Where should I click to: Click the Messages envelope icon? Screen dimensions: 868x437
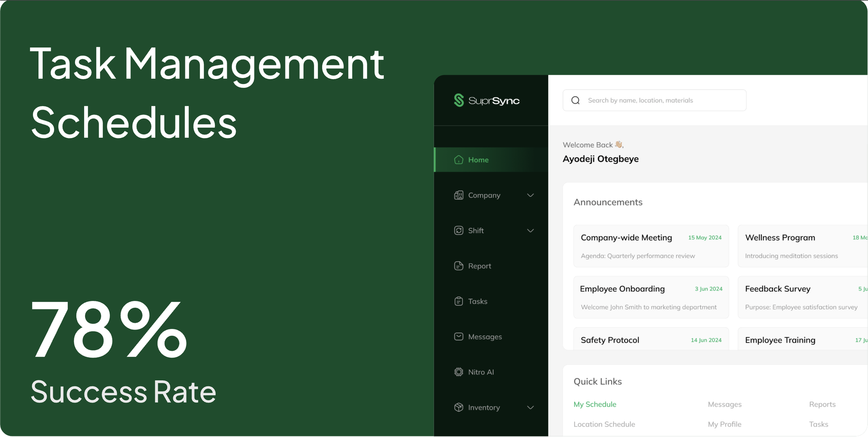coord(459,337)
